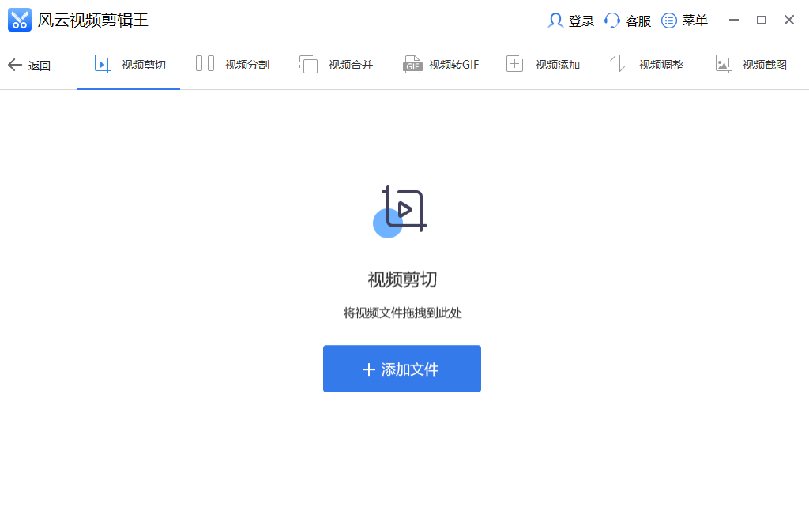Click the blue circle play badge

point(387,223)
